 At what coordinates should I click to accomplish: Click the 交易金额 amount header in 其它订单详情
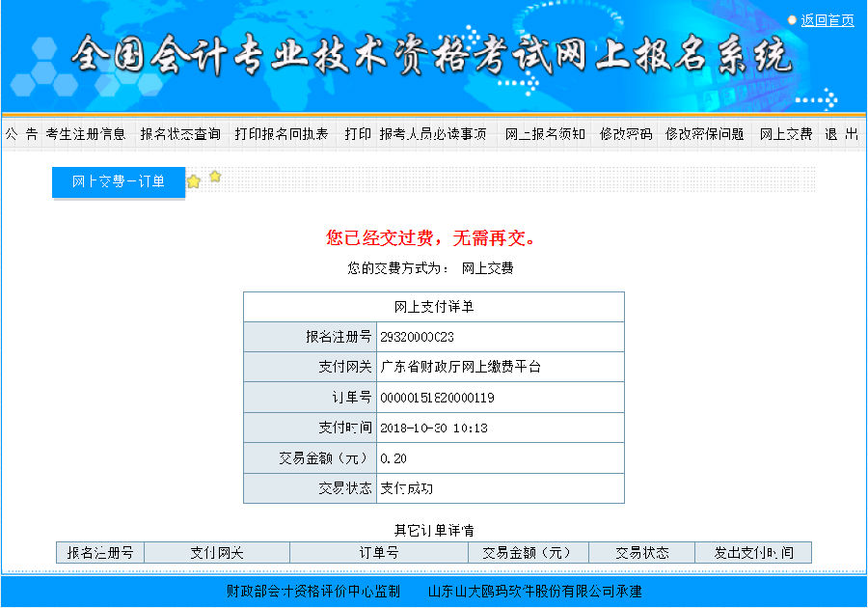tap(529, 551)
